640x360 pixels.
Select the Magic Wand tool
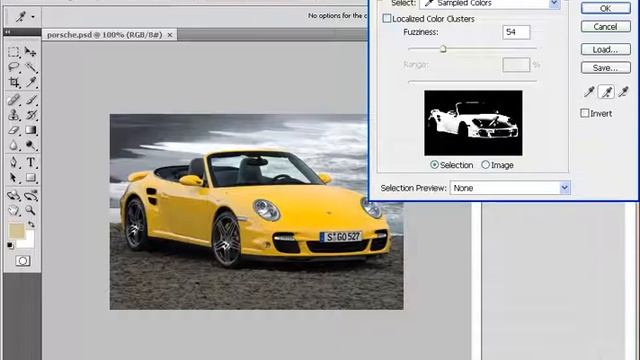(31, 67)
